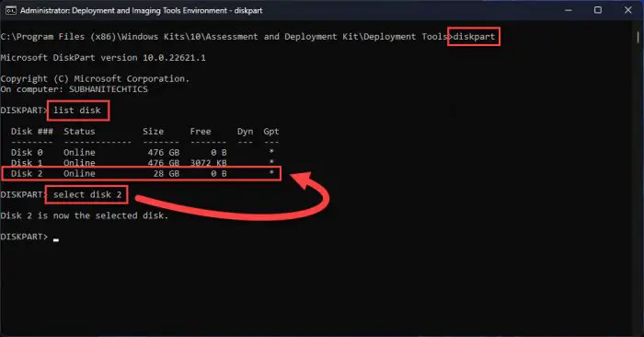Click the '3072 KB' free value
This screenshot has width=644, height=337.
pos(208,163)
